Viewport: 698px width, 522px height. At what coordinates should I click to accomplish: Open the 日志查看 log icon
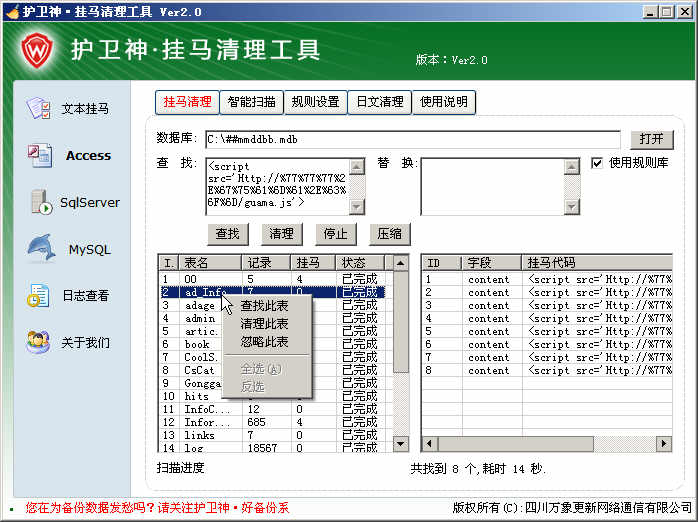click(x=38, y=295)
